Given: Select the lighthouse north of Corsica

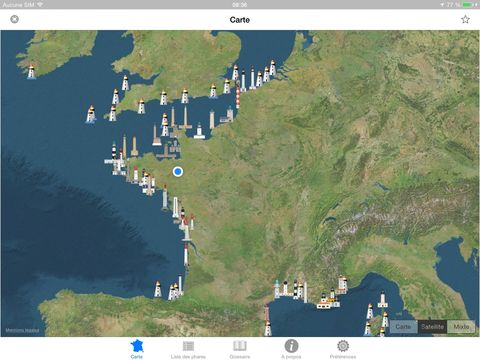Looking at the screenshot, I should [x=383, y=299].
